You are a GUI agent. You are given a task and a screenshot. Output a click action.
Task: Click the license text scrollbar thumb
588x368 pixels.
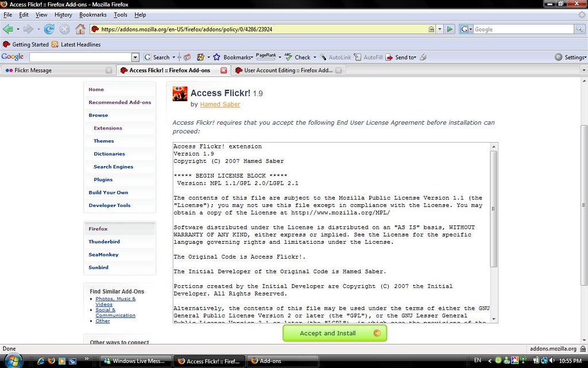coord(493,209)
